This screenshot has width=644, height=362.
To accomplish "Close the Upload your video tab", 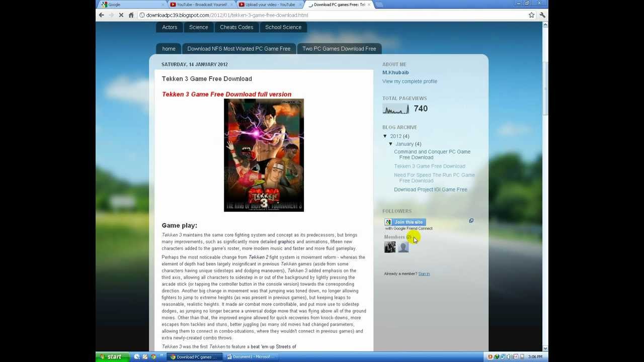I will coord(301,5).
